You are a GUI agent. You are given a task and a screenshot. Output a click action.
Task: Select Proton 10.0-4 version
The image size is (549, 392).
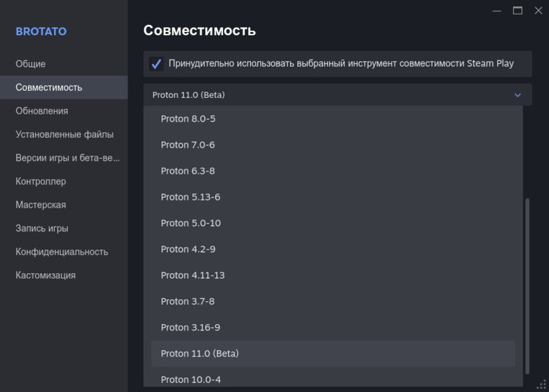(x=191, y=379)
